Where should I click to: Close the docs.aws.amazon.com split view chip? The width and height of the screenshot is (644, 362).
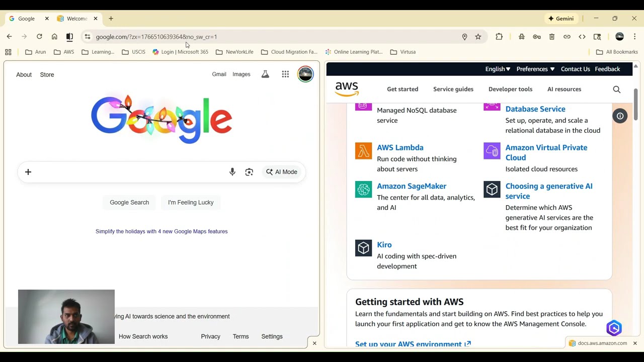pyautogui.click(x=635, y=343)
